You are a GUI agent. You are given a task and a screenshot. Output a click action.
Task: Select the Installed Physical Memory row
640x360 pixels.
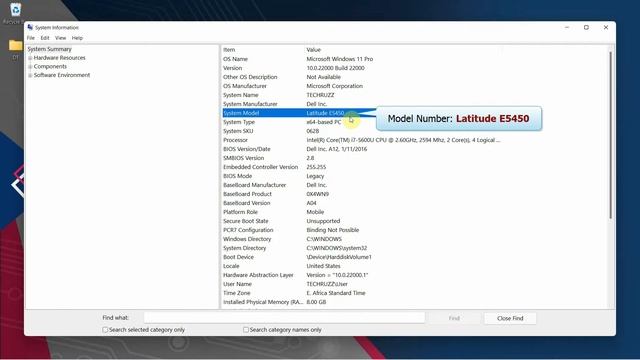(x=414, y=302)
